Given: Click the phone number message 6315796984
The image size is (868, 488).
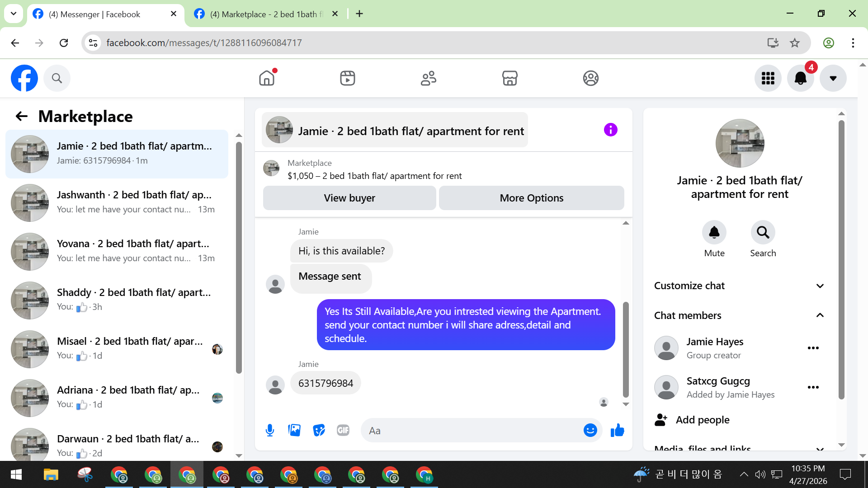Looking at the screenshot, I should tap(325, 383).
